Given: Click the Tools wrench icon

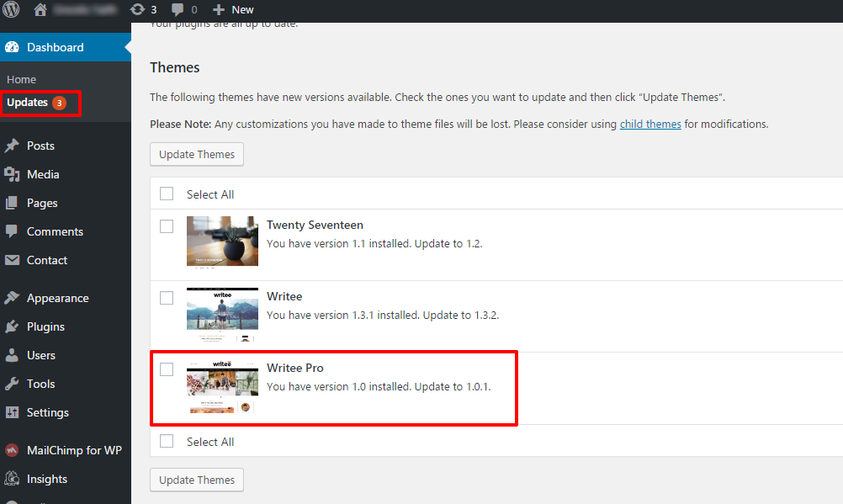Looking at the screenshot, I should coord(12,384).
